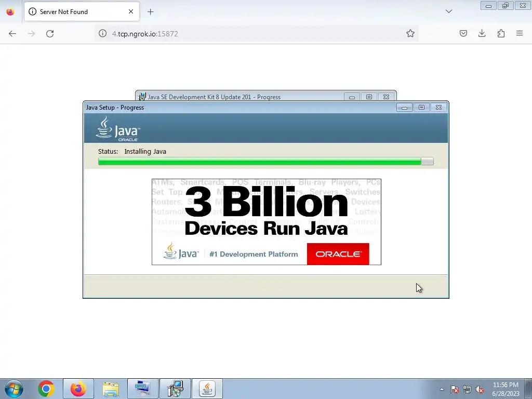Bookmark this page with the star
532x399 pixels.
pyautogui.click(x=410, y=33)
